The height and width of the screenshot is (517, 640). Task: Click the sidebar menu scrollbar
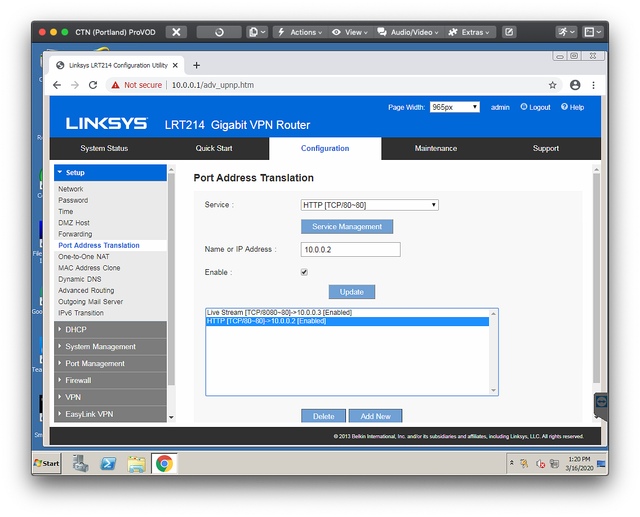171,277
